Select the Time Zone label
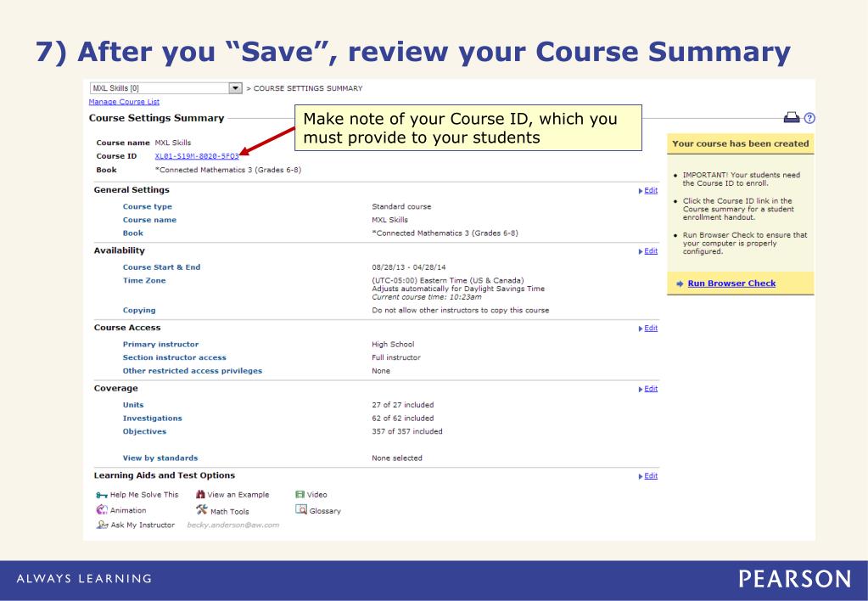 [144, 280]
